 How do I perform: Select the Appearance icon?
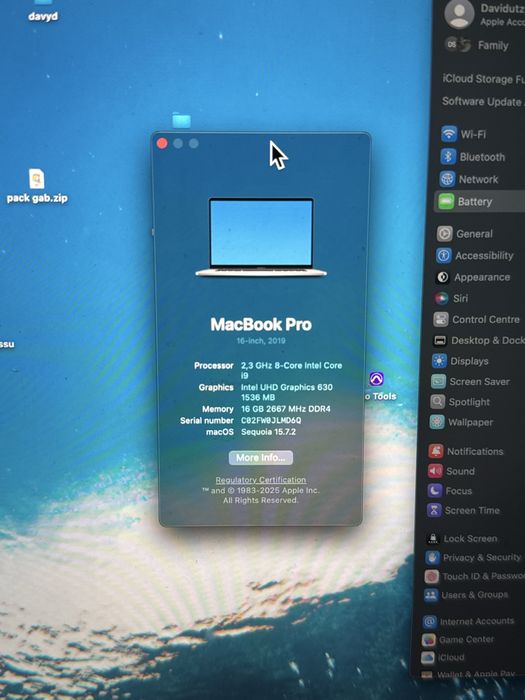coord(442,277)
